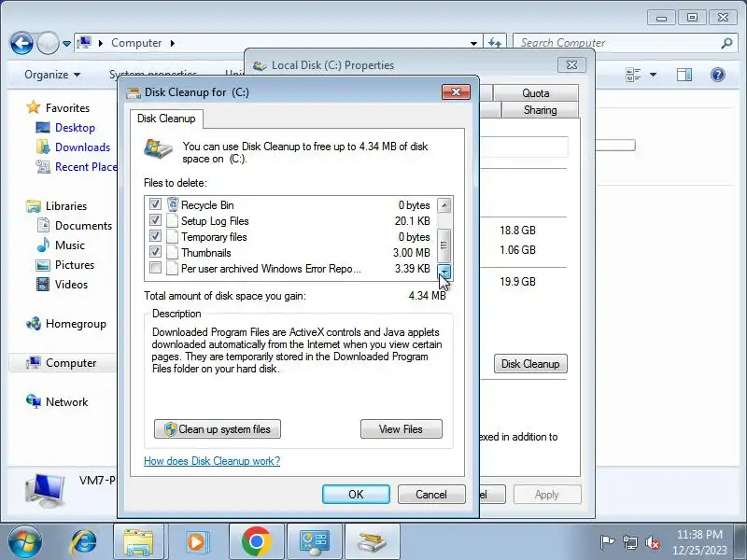The width and height of the screenshot is (747, 560).
Task: Open the address bar history dropdown
Action: click(473, 43)
